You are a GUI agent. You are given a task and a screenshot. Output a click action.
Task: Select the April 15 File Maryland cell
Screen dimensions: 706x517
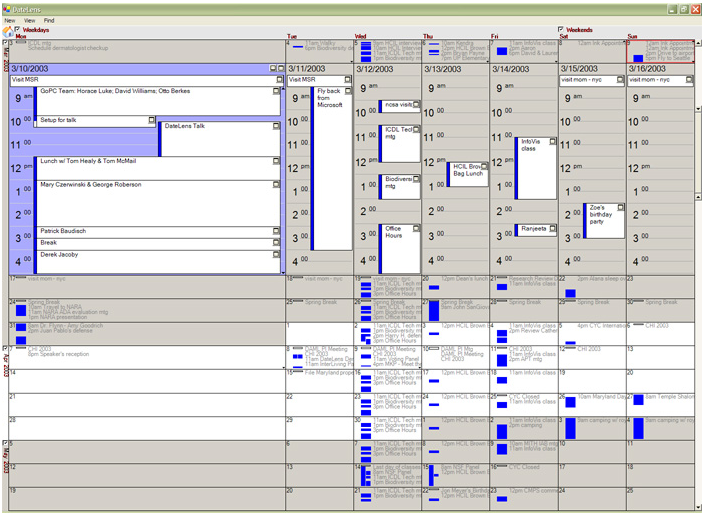click(x=320, y=381)
